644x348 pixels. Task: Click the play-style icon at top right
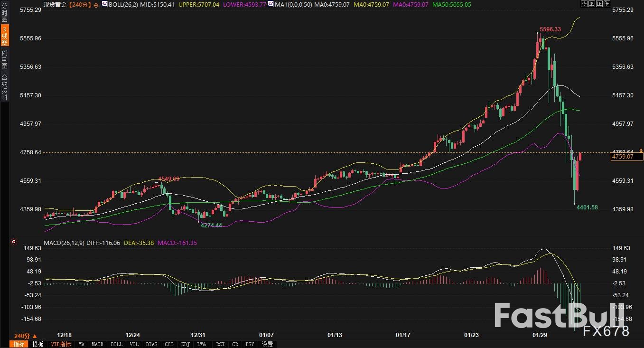(599, 4)
